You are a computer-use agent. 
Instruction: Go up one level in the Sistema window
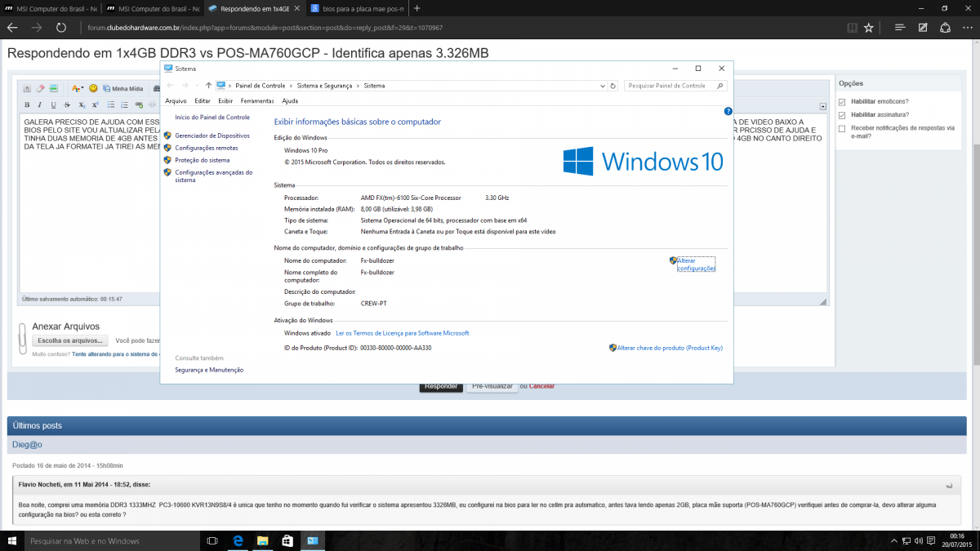tap(209, 85)
